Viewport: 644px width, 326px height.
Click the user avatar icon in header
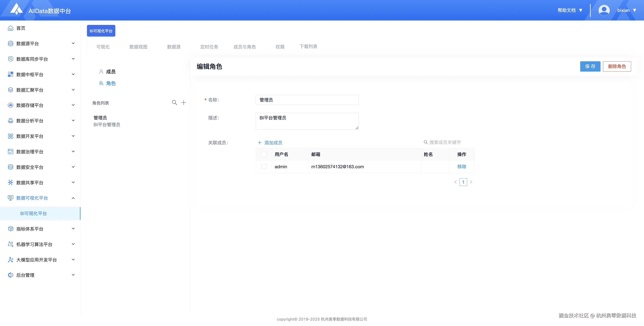(604, 10)
